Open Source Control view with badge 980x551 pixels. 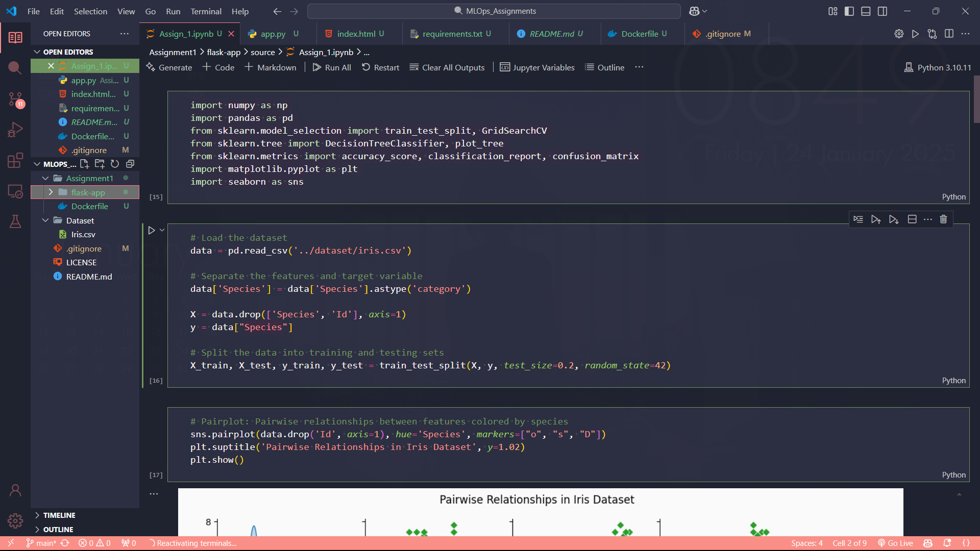coord(15,99)
